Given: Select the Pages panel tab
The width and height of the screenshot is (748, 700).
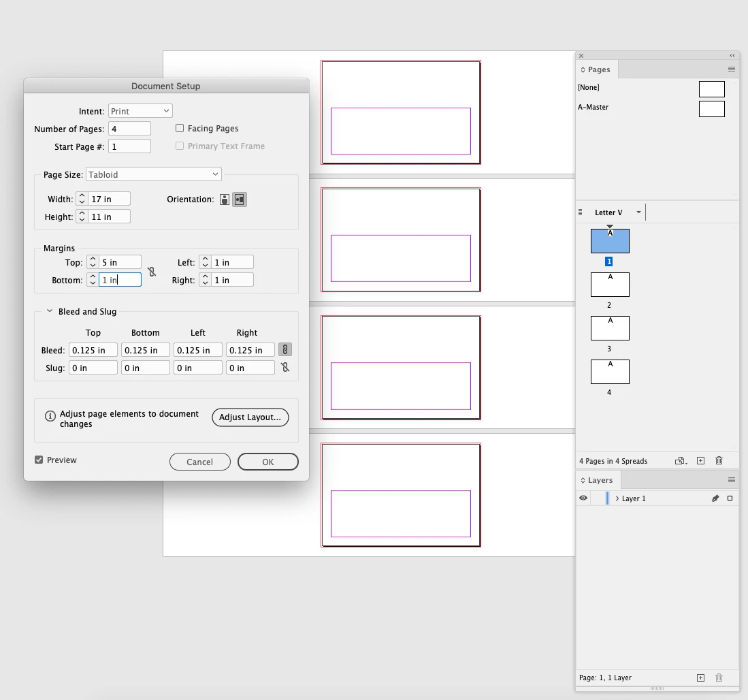Looking at the screenshot, I should [597, 69].
